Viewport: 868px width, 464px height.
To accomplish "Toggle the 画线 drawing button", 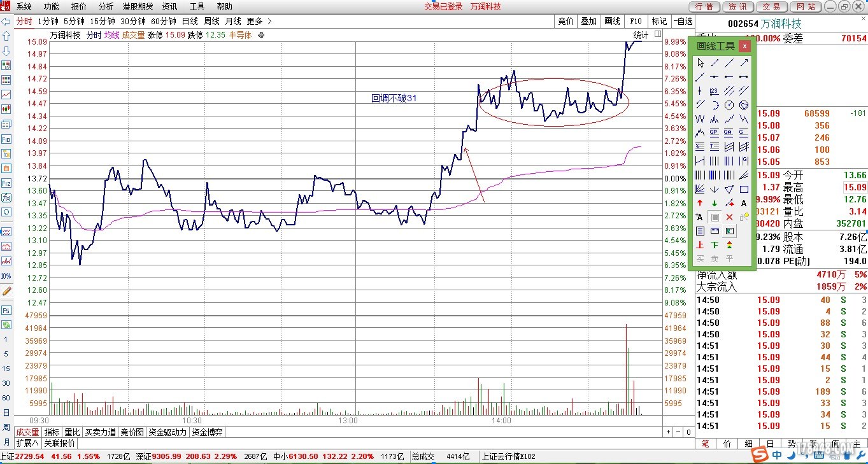I will pos(613,21).
